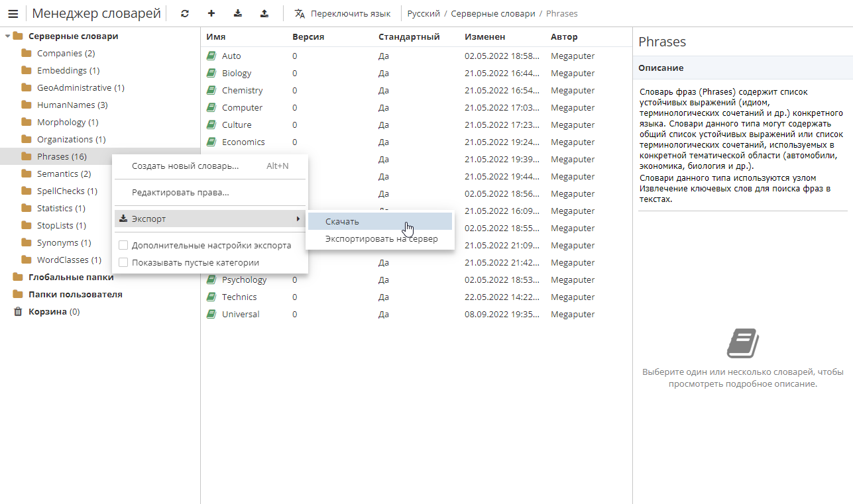853x504 pixels.
Task: Enable Показывать пустые категории checkbox
Action: tap(123, 262)
